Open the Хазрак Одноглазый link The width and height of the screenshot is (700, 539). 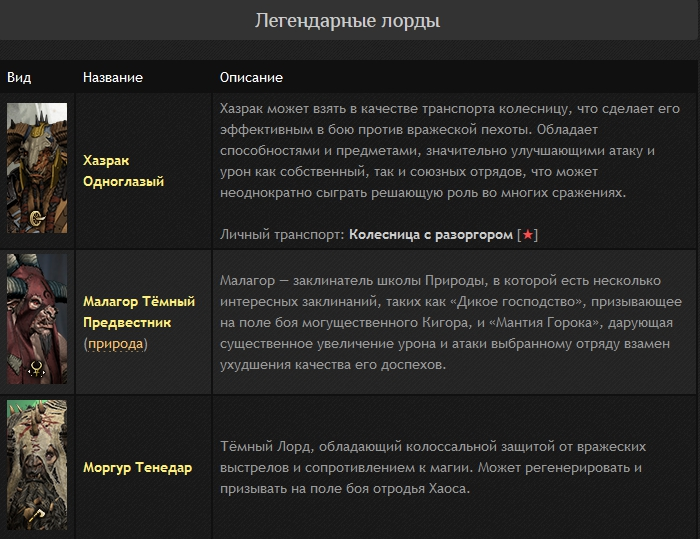click(x=124, y=171)
